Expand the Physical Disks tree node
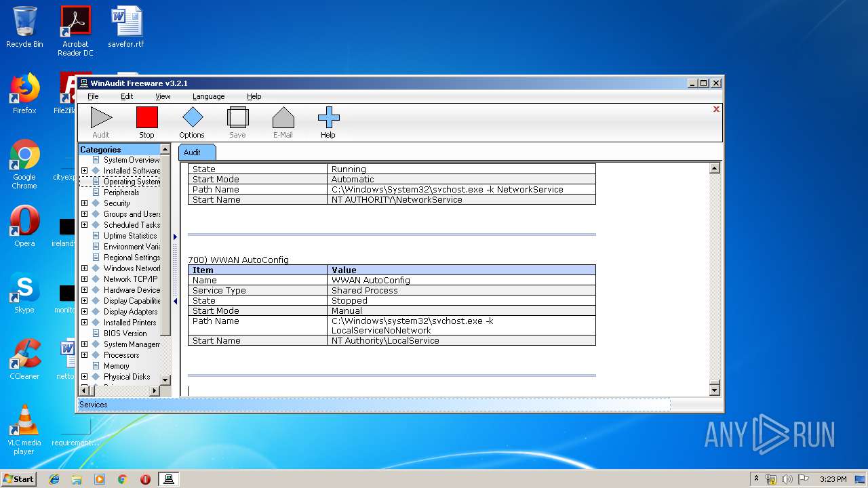This screenshot has width=868, height=488. tap(84, 377)
